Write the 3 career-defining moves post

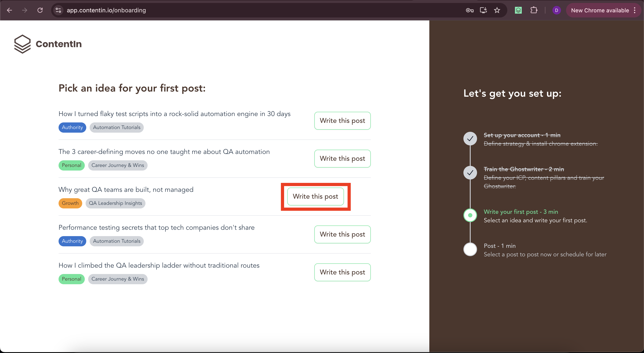point(342,158)
